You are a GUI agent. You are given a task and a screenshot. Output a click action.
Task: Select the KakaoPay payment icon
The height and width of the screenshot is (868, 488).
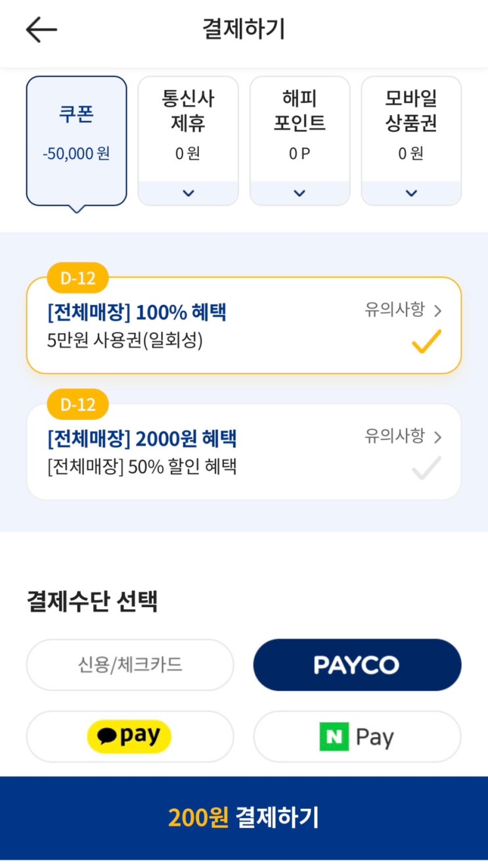coord(129,736)
